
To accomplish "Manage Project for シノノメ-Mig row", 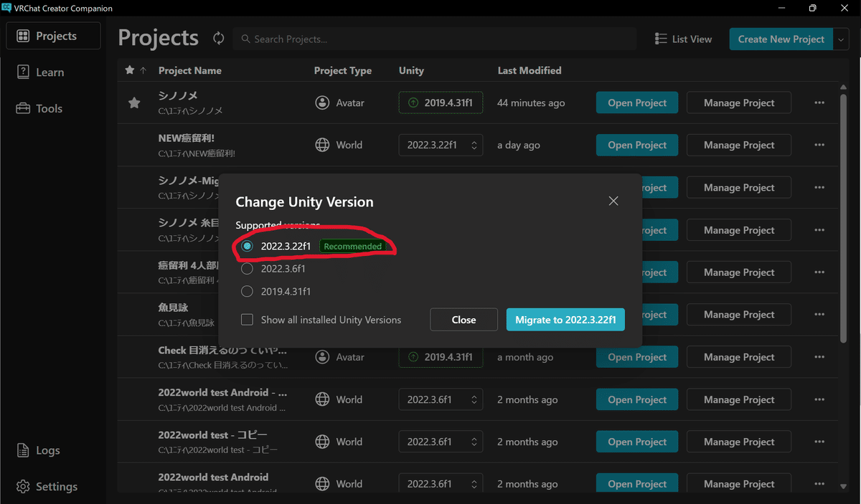I will pos(739,187).
